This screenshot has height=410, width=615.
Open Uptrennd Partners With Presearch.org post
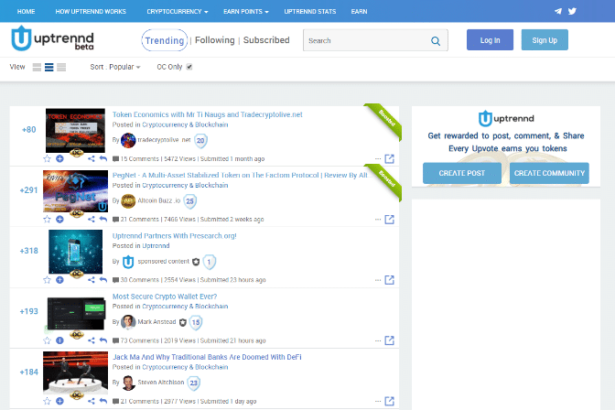pyautogui.click(x=174, y=236)
